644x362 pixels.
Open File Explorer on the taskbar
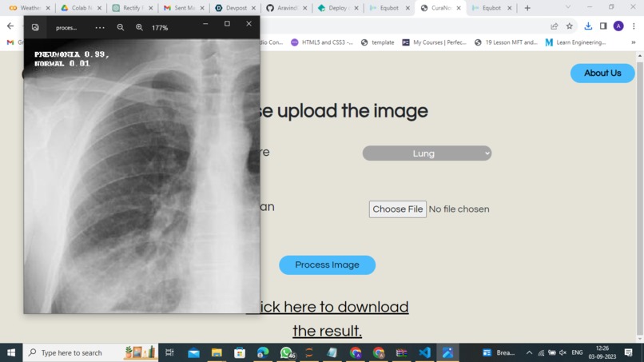point(217,352)
